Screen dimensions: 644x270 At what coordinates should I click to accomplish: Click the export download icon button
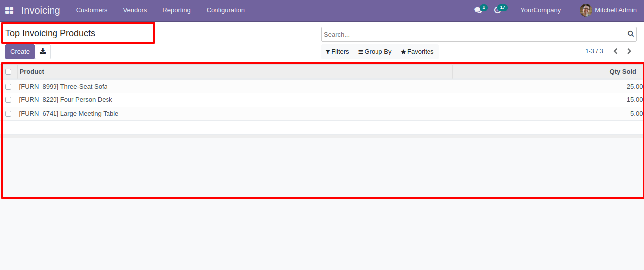tap(43, 51)
